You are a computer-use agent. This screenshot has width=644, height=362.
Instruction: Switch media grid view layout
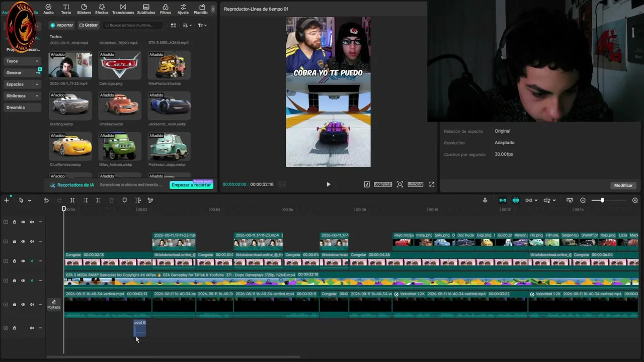174,25
